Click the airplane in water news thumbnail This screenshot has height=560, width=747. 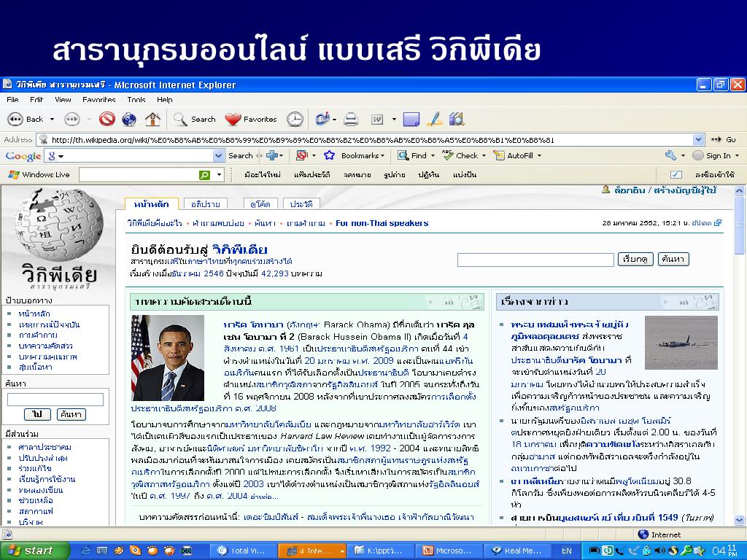coord(681,343)
